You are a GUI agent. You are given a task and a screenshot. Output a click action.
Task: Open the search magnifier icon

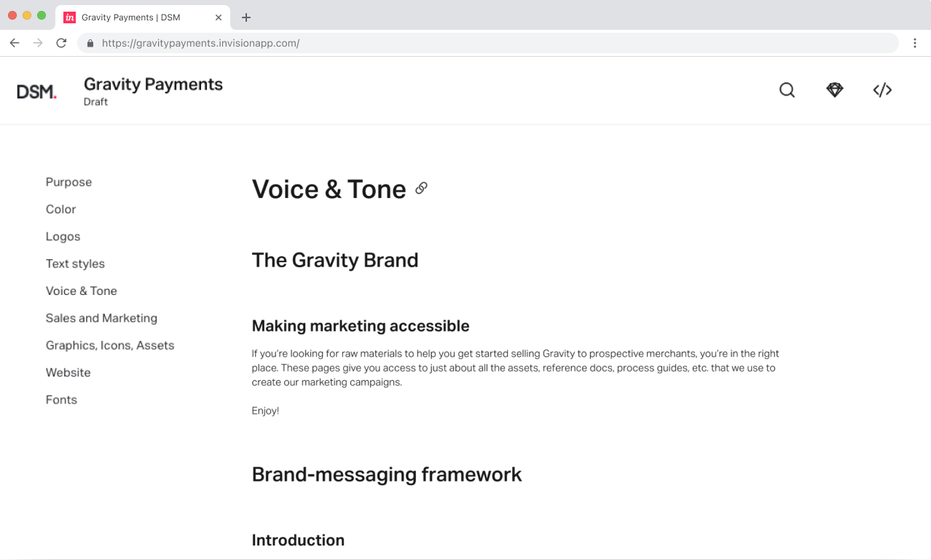[787, 90]
